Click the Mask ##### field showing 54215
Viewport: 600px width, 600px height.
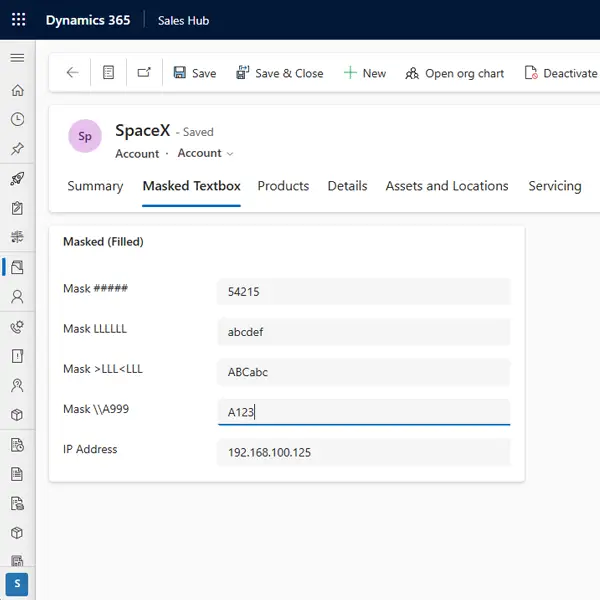pos(364,292)
